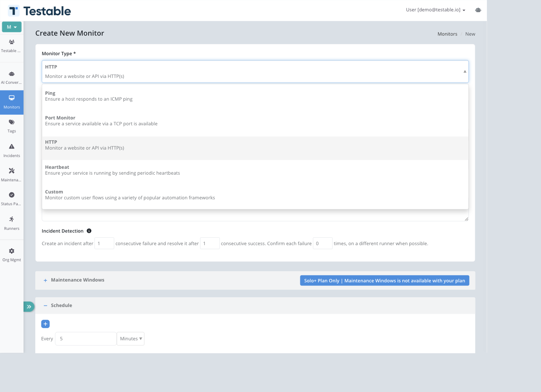
Task: Expand the sidebar with double-chevron button
Action: point(29,307)
